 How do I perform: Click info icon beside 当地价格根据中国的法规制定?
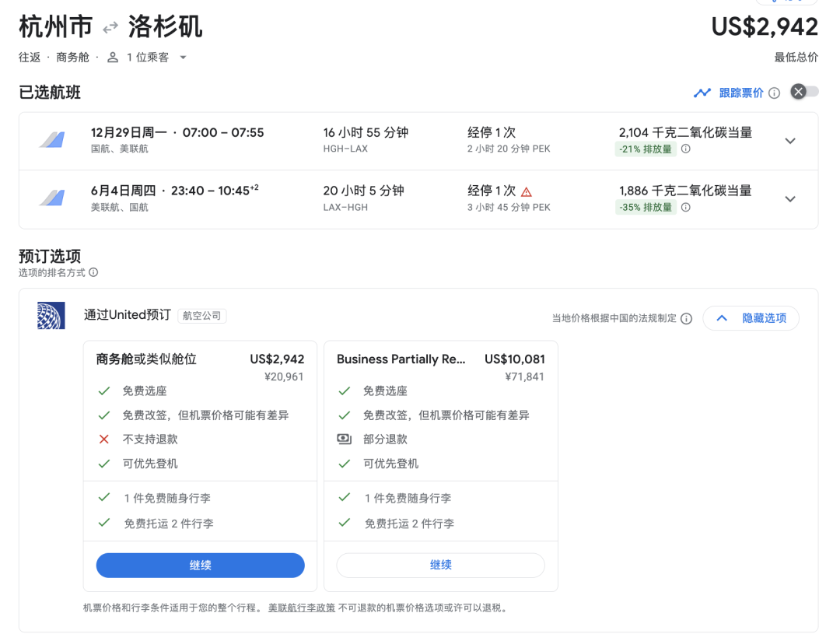coord(686,319)
